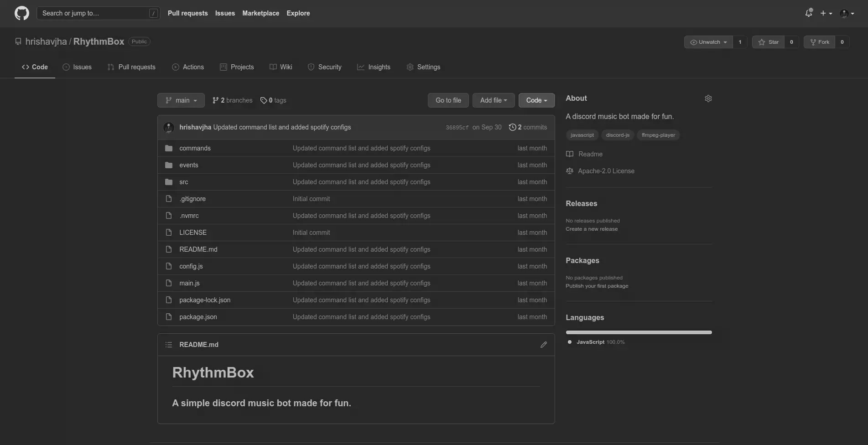Click the stargazers count next to Star

pos(791,42)
